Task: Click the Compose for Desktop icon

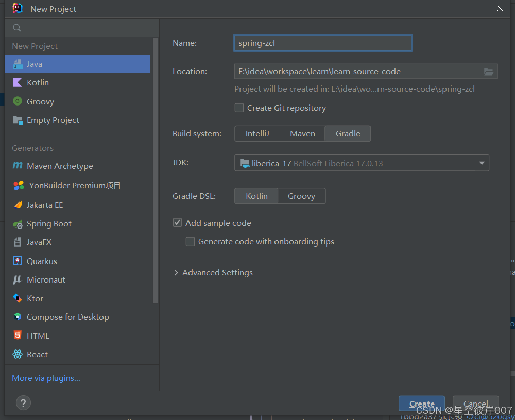Action: pyautogui.click(x=18, y=317)
